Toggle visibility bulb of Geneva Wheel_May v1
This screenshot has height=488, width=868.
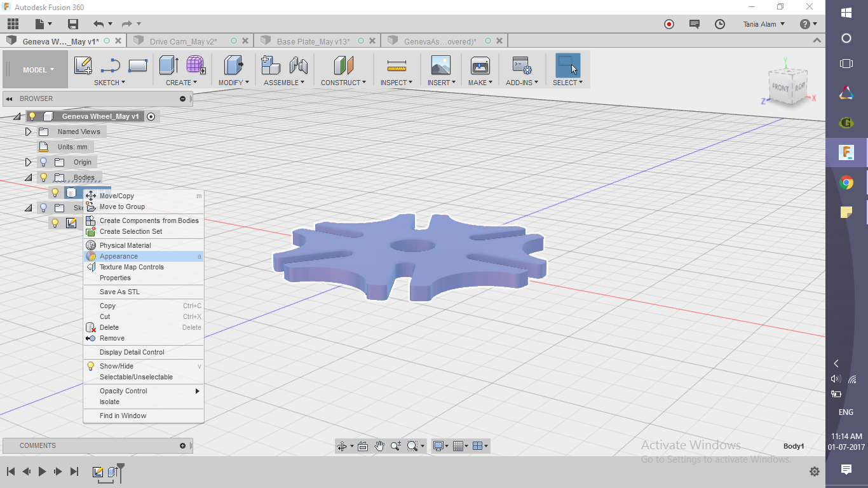[x=32, y=116]
